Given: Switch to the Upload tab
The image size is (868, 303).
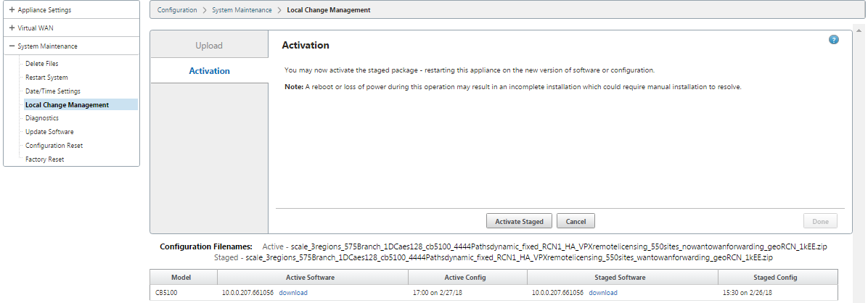Looking at the screenshot, I should tap(209, 46).
